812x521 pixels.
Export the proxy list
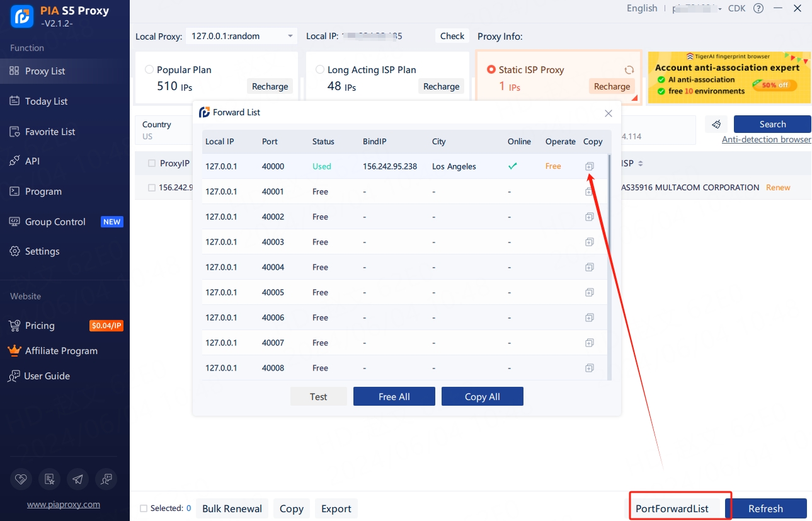(x=336, y=508)
